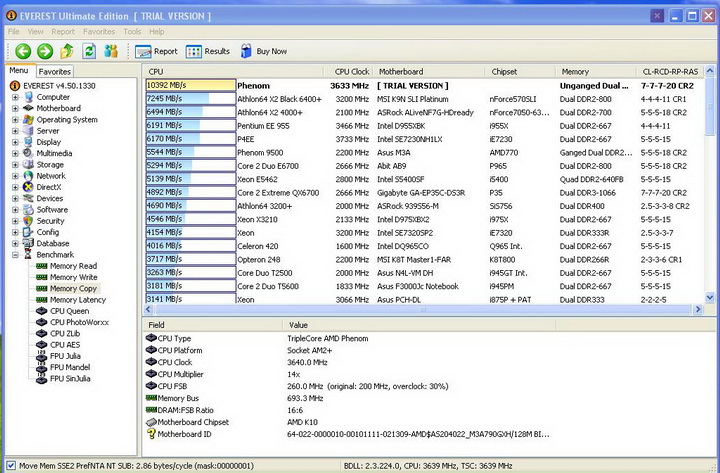The image size is (720, 473).
Task: Select the Database tree icon
Action: (28, 243)
